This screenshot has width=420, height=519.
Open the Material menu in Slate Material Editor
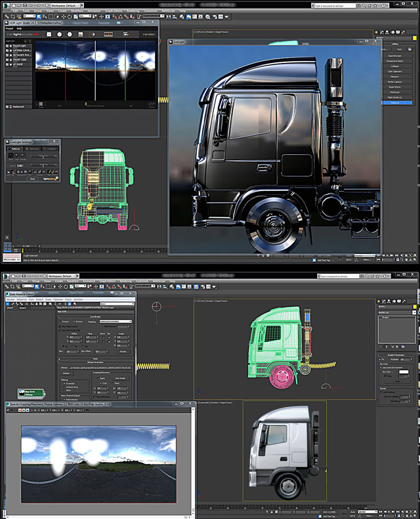[x=22, y=299]
